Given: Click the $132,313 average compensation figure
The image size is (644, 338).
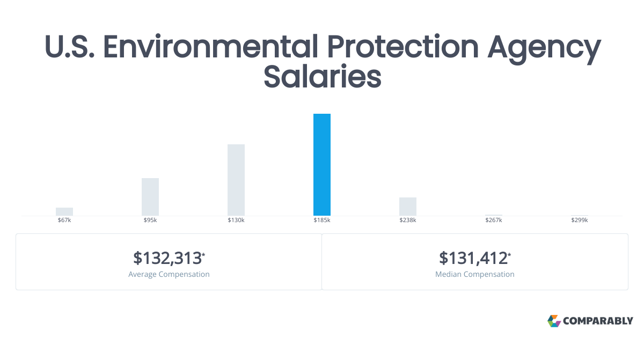Looking at the screenshot, I should pos(169,258).
